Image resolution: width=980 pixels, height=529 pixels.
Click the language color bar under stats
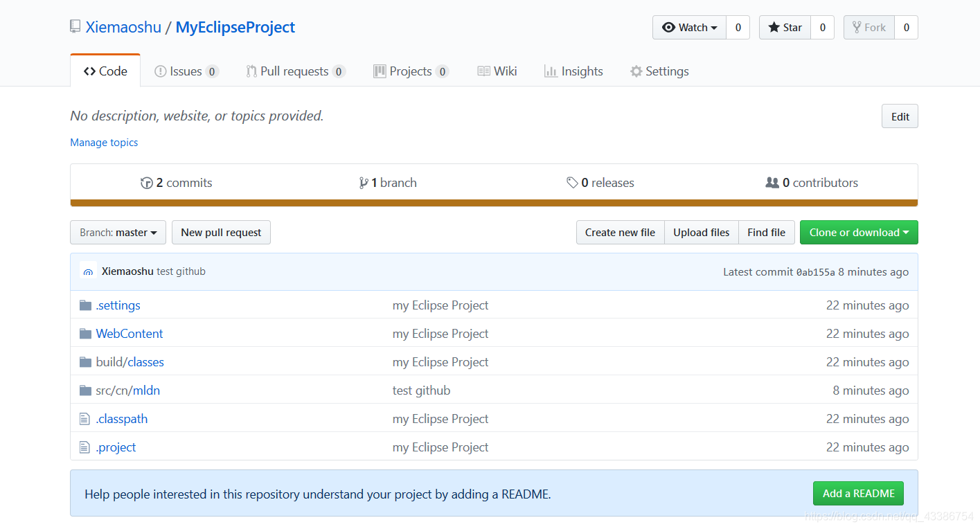coord(494,203)
